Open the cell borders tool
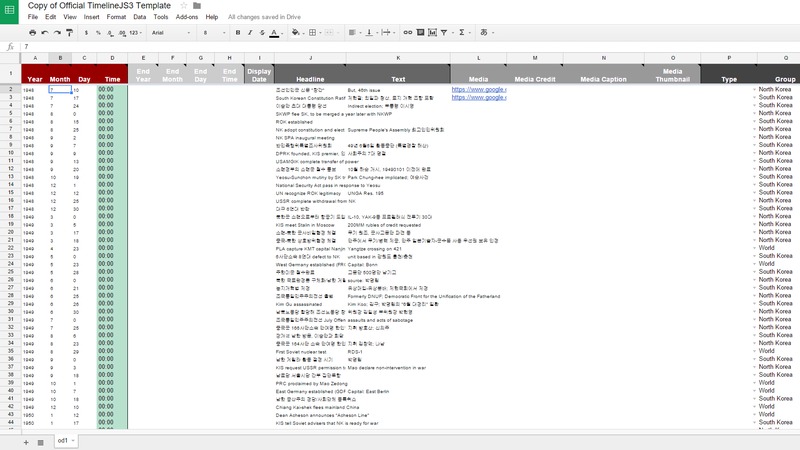Screen dimensions: 800x450 [x=313, y=33]
